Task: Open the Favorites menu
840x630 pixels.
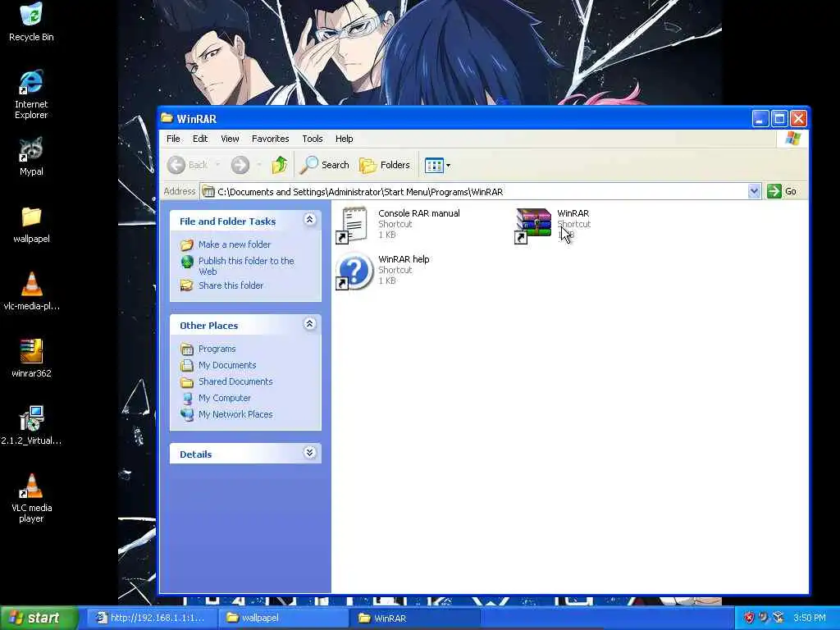Action: (270, 139)
